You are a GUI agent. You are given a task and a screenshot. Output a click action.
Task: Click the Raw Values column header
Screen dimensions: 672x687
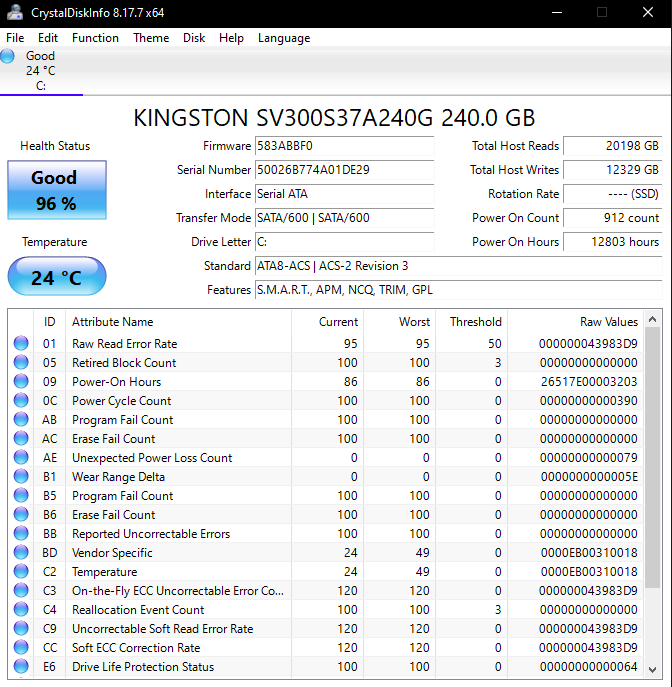575,322
